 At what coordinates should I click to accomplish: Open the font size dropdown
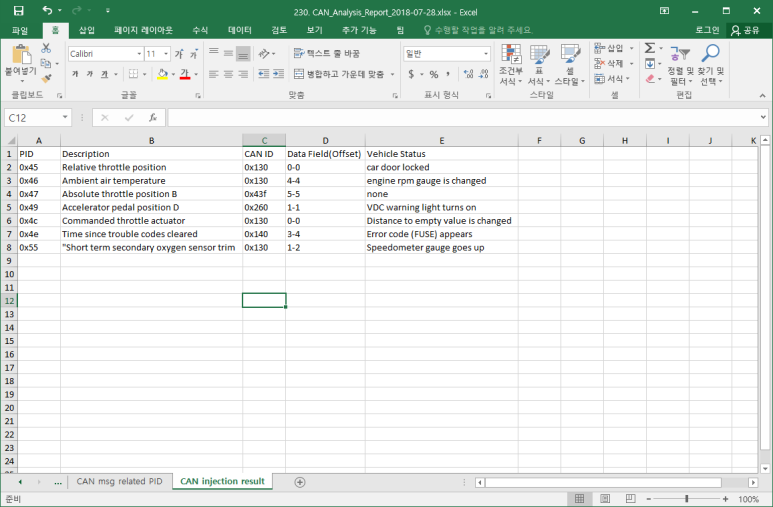click(x=166, y=54)
